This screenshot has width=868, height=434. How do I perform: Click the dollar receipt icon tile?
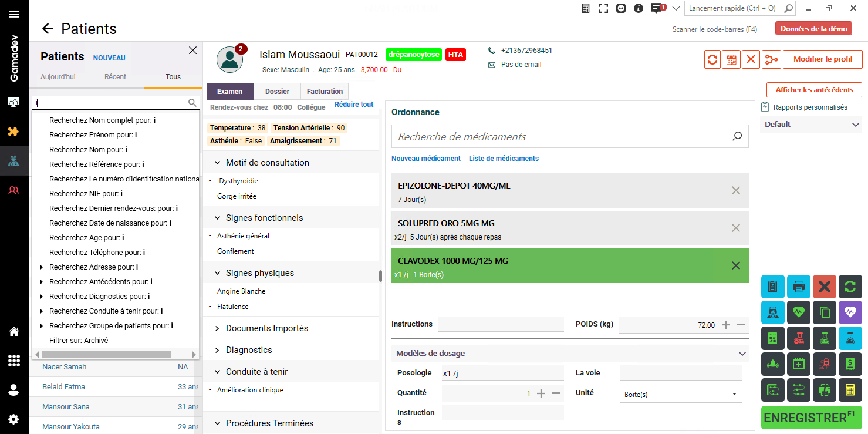click(850, 364)
